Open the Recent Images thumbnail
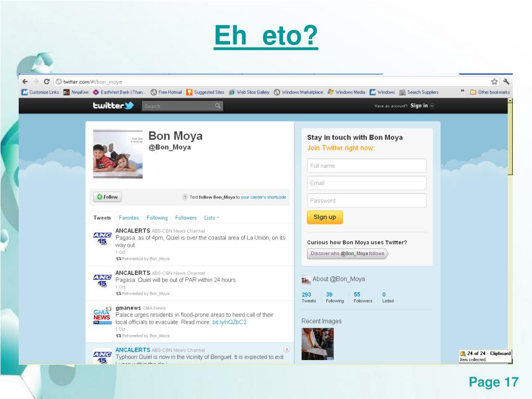This screenshot has width=532, height=399. tap(317, 344)
